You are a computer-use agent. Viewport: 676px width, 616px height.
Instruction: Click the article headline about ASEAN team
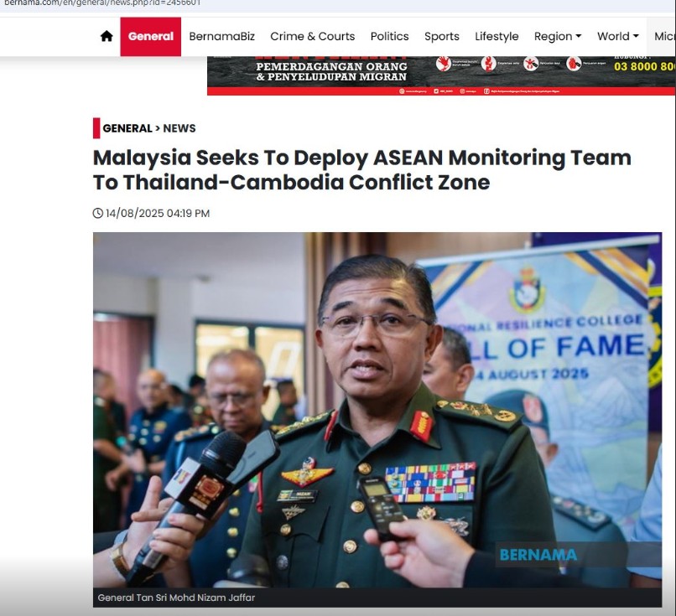[362, 170]
